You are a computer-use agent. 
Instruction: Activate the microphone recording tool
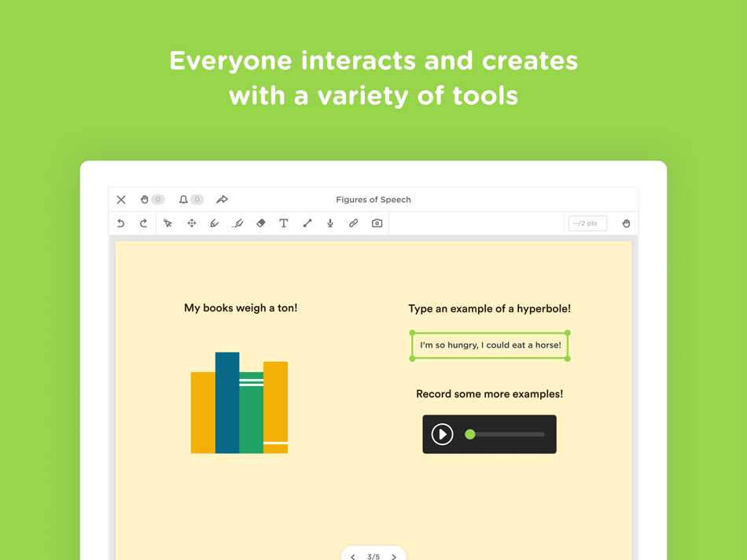tap(329, 223)
